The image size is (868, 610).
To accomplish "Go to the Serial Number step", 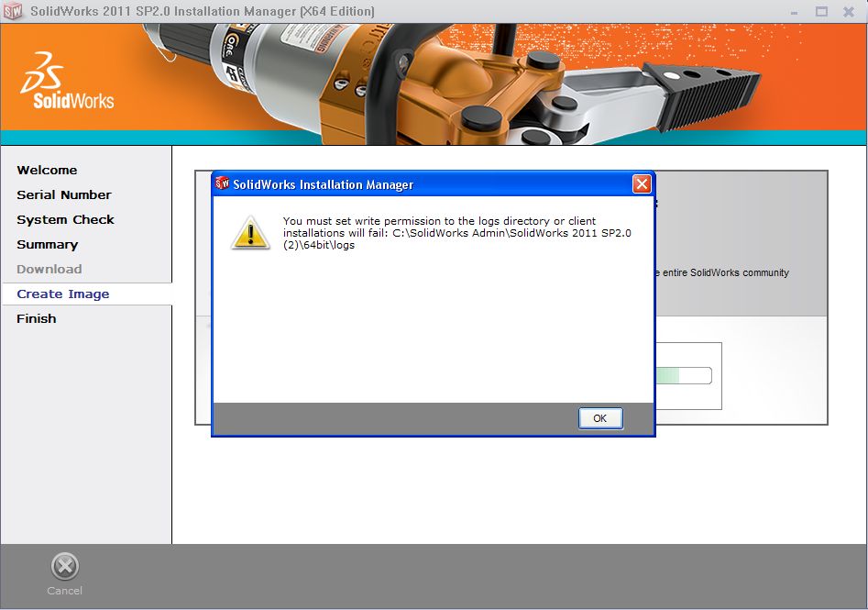I will pos(63,195).
